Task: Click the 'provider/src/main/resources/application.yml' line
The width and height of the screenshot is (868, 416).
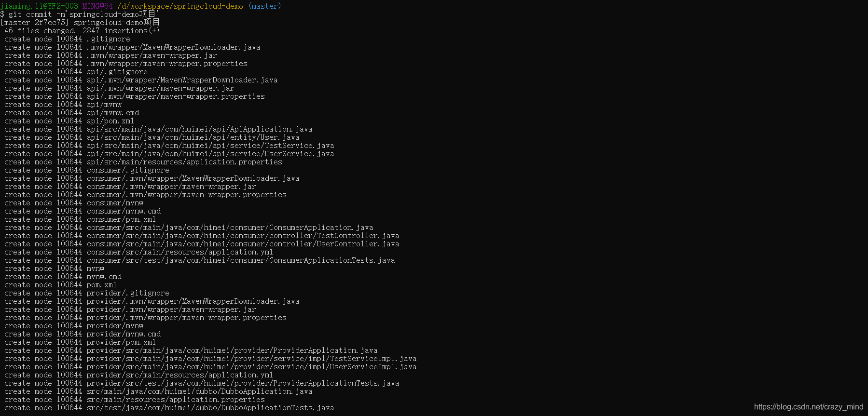Action: click(138, 375)
